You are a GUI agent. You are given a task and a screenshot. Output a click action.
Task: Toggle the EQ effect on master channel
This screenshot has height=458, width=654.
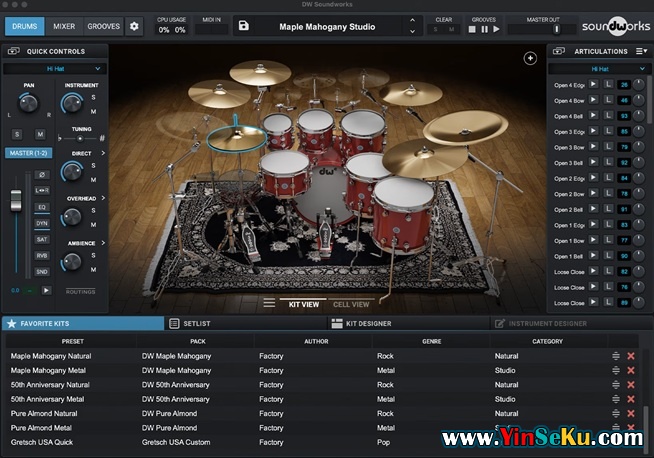42,207
